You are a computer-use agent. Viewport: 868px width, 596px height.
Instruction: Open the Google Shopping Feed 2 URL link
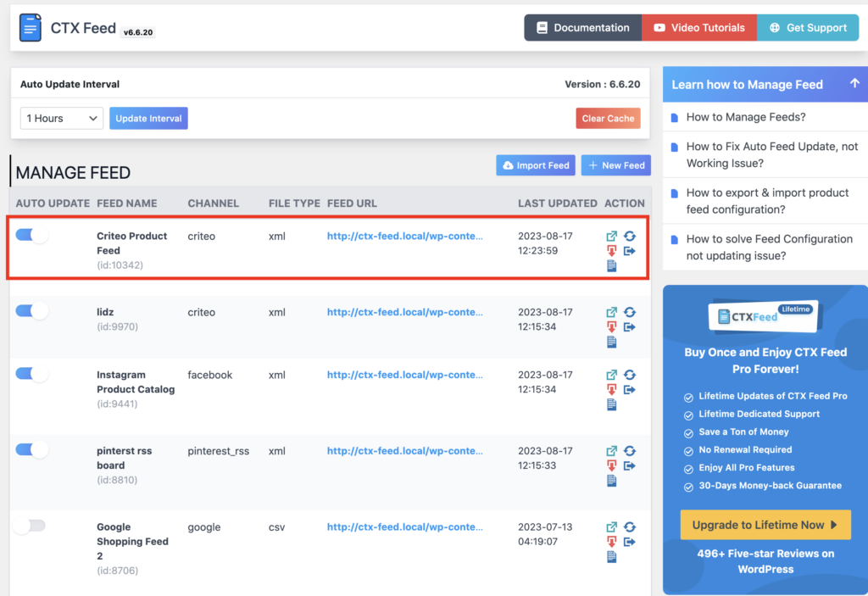pyautogui.click(x=404, y=527)
